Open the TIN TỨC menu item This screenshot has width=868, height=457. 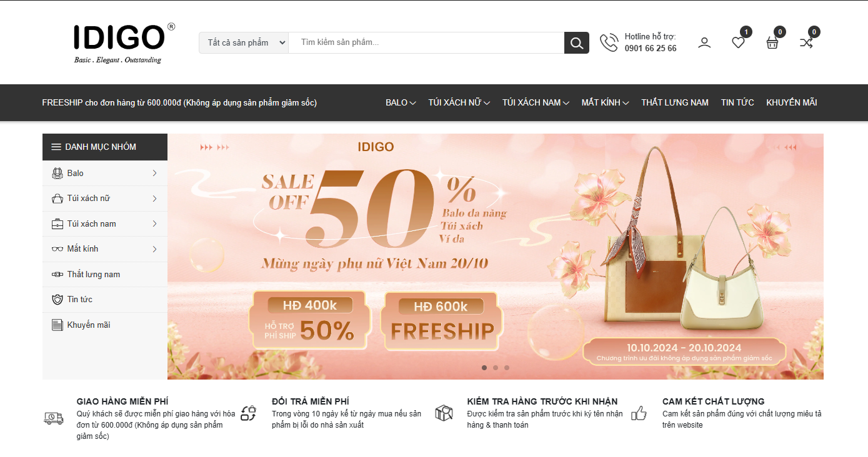coord(737,102)
